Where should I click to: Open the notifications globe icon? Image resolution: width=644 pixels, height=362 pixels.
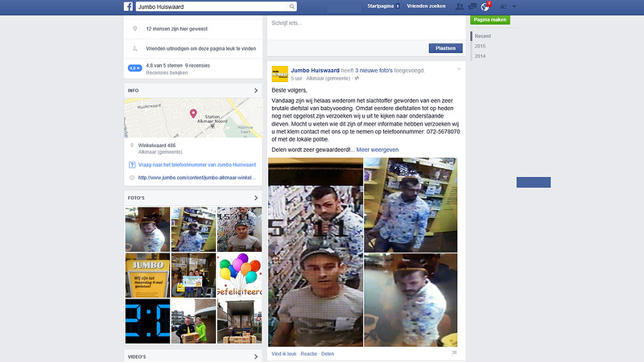485,6
